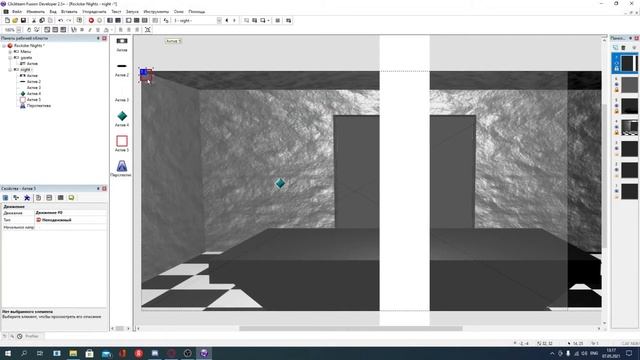Toggle visibility eye of third layer
Image resolution: width=640 pixels, height=360 pixels.
616,106
